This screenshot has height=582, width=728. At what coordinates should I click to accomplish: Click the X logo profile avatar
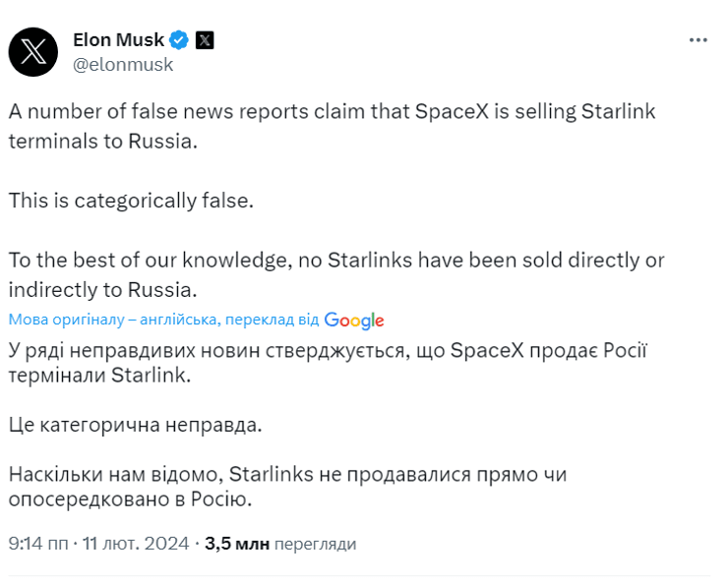[x=33, y=52]
